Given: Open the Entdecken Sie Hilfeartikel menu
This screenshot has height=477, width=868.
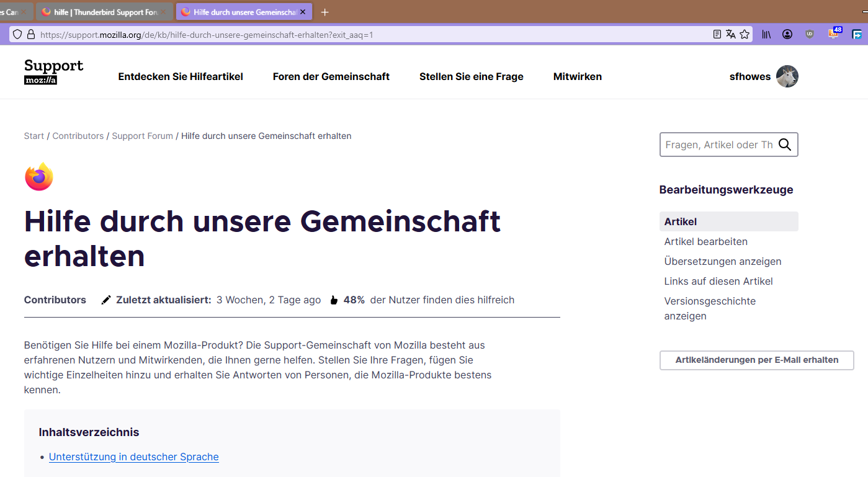Looking at the screenshot, I should 181,76.
